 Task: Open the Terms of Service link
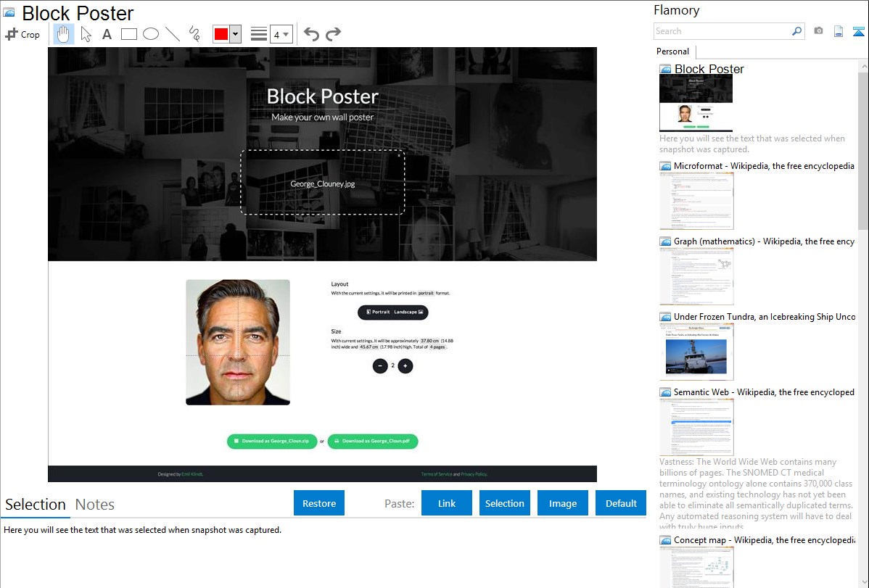[x=436, y=474]
